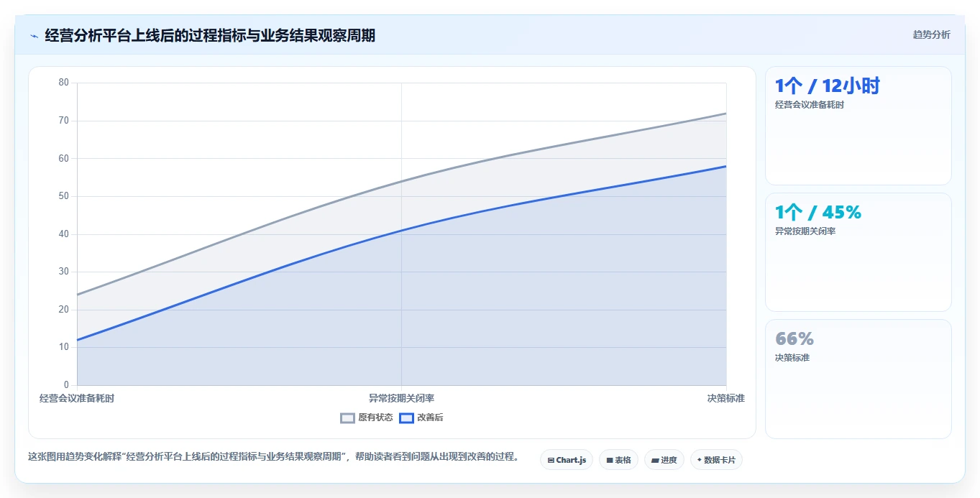
Task: Click the icon inside the Chart.js chip
Action: point(551,460)
